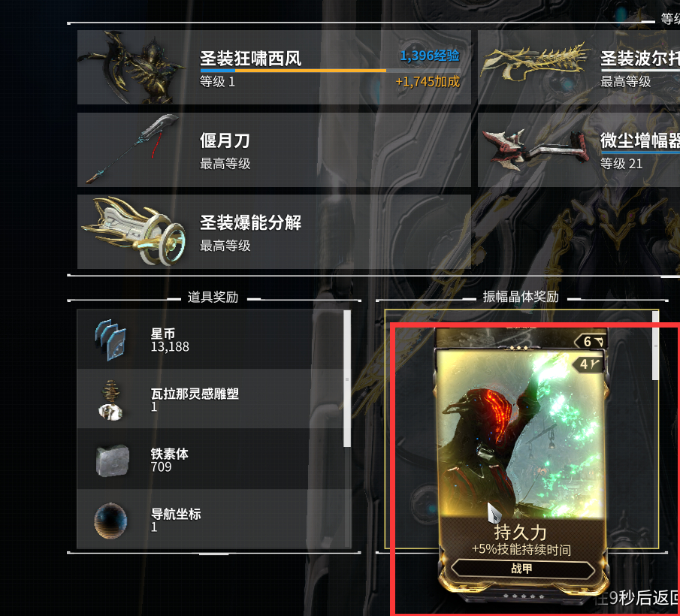Screen dimensions: 680x616
Task: Click the 圣装爆能分解 archgun icon
Action: click(134, 231)
